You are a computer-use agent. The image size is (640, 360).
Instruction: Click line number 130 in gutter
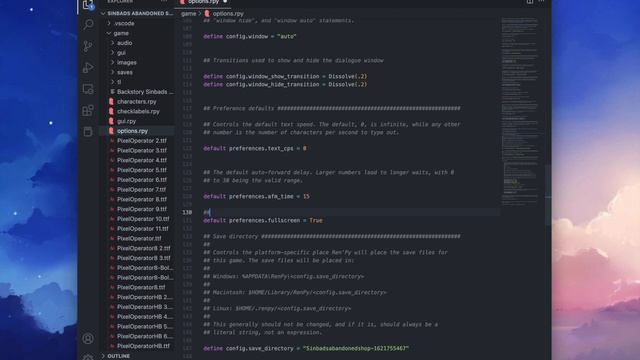point(187,213)
